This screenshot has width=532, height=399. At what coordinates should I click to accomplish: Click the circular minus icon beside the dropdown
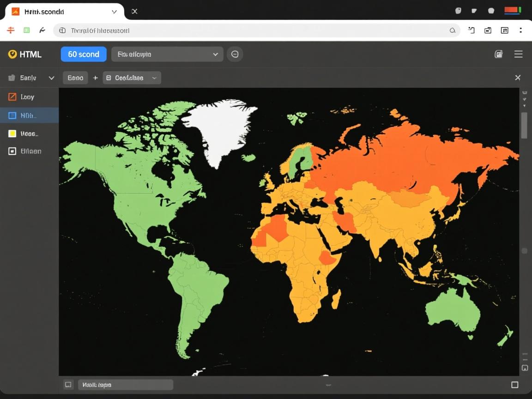[235, 54]
